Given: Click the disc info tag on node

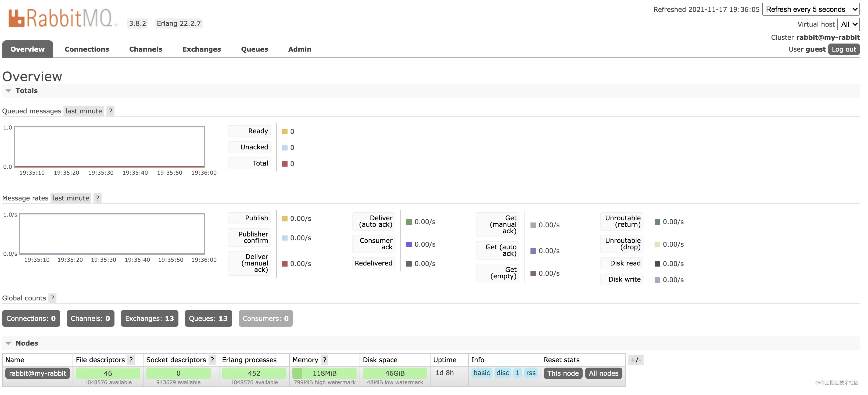Looking at the screenshot, I should tap(503, 372).
